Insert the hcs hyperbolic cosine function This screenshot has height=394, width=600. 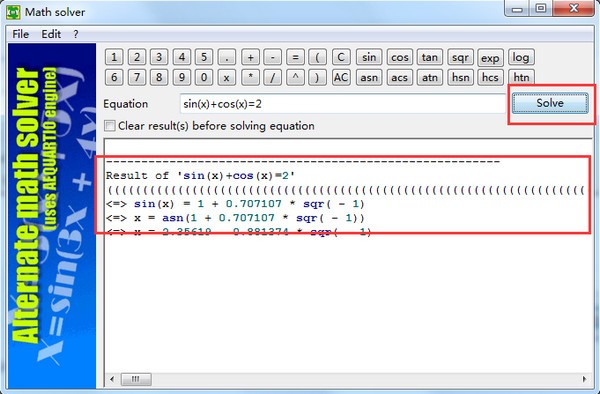(x=490, y=77)
